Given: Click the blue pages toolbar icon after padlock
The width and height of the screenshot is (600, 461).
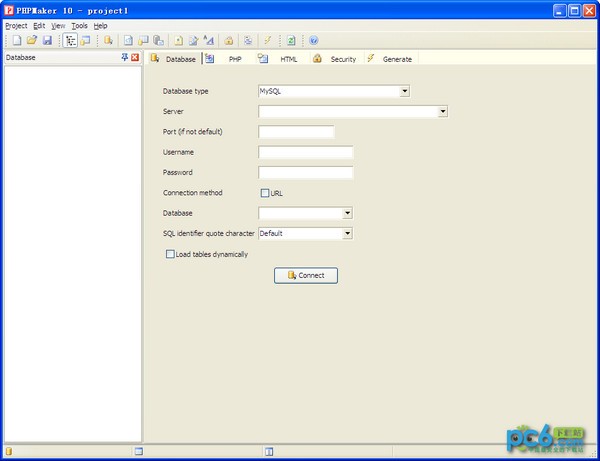Looking at the screenshot, I should coord(248,40).
